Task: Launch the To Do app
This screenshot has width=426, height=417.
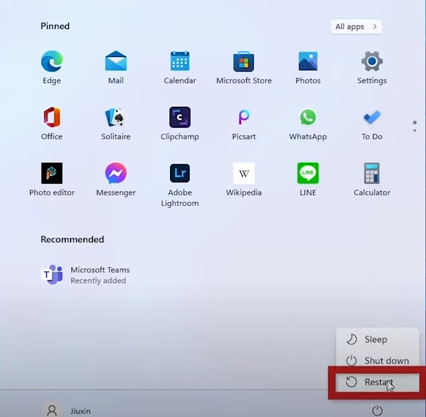Action: pos(372,117)
